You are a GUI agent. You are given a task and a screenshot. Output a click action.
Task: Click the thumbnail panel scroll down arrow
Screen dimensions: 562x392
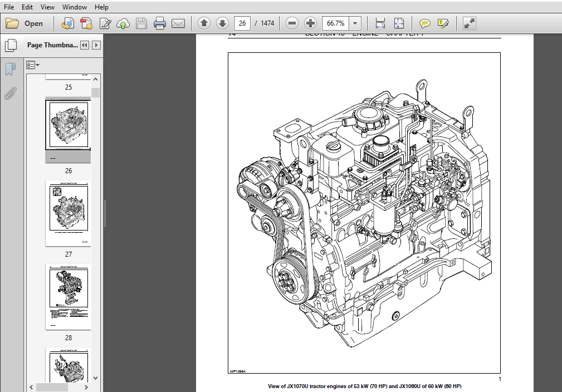95,378
